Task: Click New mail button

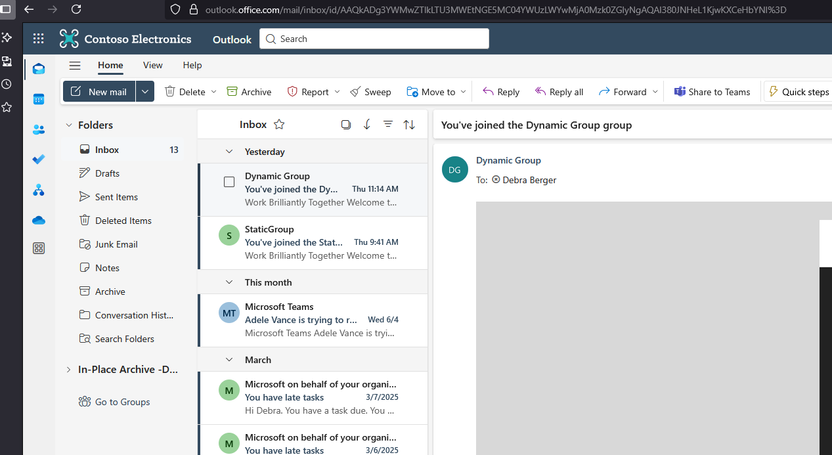Action: pyautogui.click(x=99, y=92)
